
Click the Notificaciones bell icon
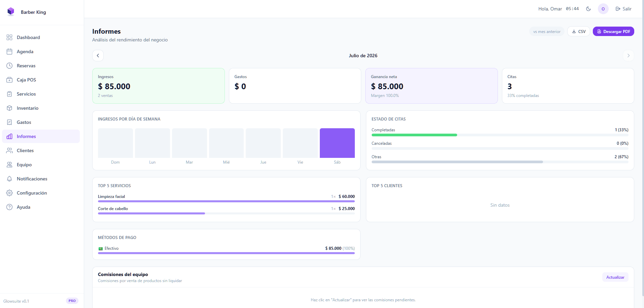pos(9,179)
